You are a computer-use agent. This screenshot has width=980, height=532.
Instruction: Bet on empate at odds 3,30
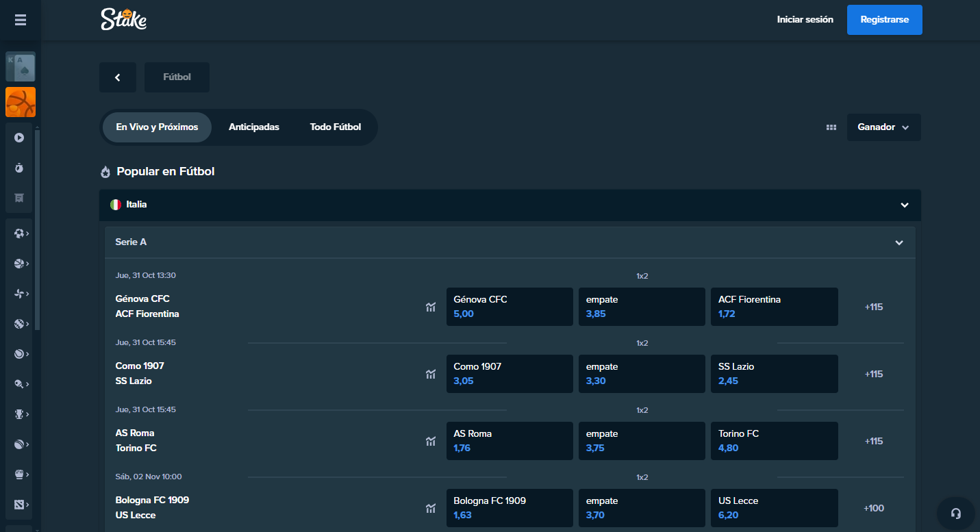click(642, 374)
